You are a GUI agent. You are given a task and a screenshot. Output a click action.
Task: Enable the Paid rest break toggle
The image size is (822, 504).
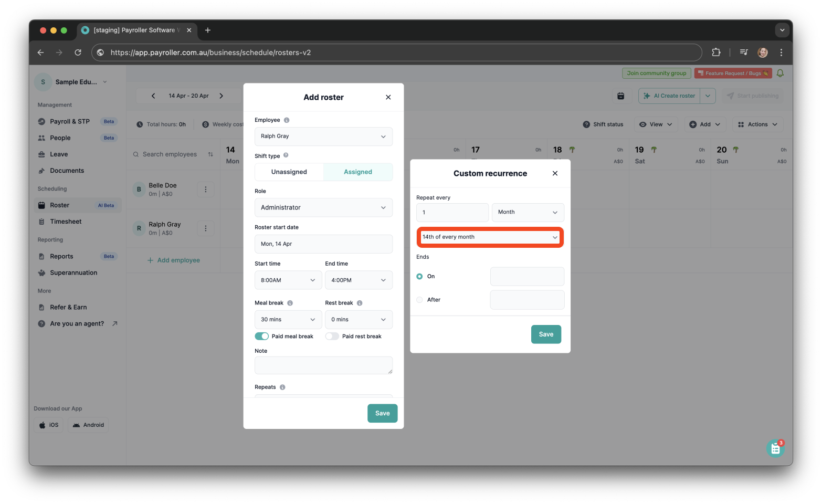click(x=332, y=336)
